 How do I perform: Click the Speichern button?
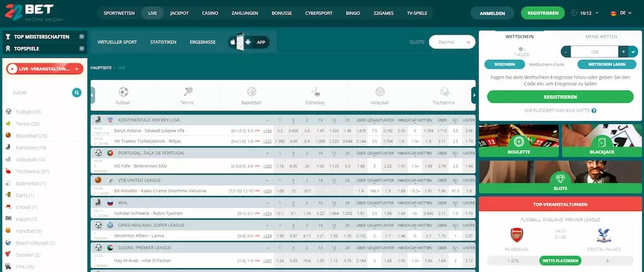[505, 64]
